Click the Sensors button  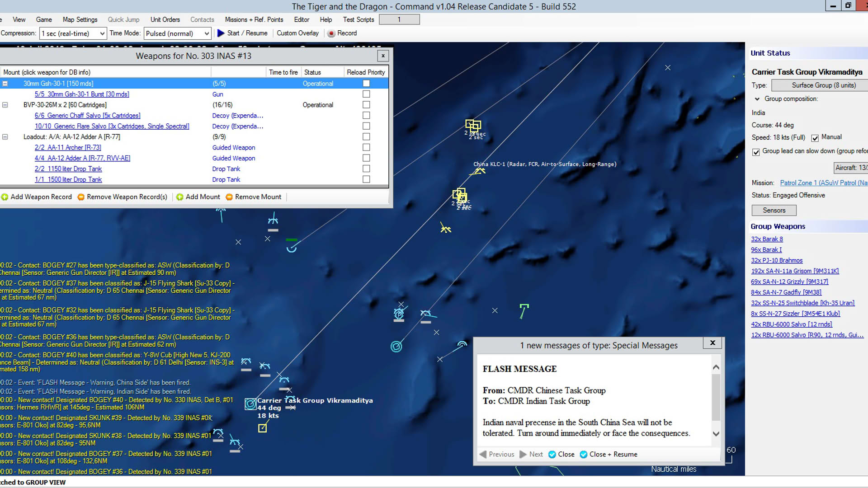click(x=774, y=210)
